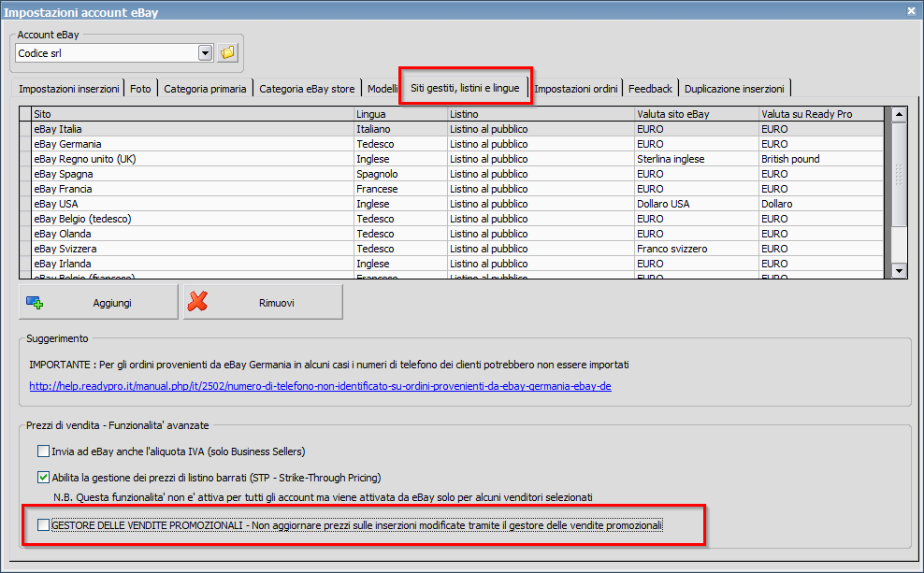The image size is (924, 573).
Task: Open the folder icon beside the account combo
Action: tap(227, 53)
